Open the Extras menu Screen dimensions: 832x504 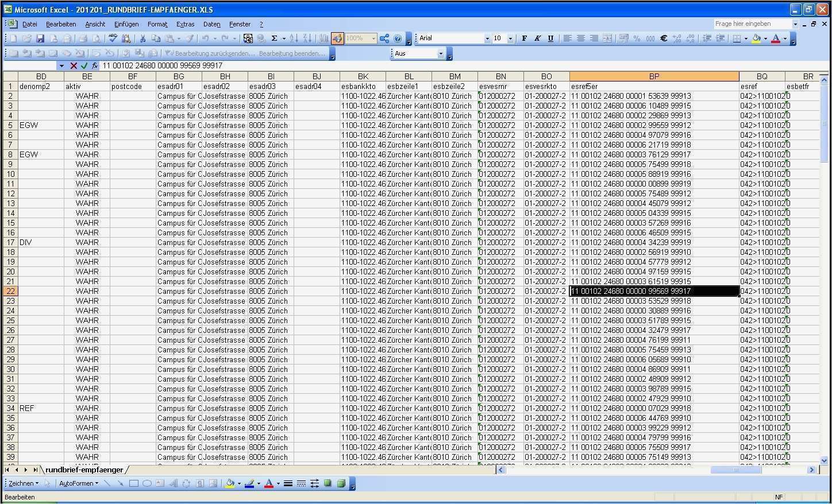click(185, 24)
